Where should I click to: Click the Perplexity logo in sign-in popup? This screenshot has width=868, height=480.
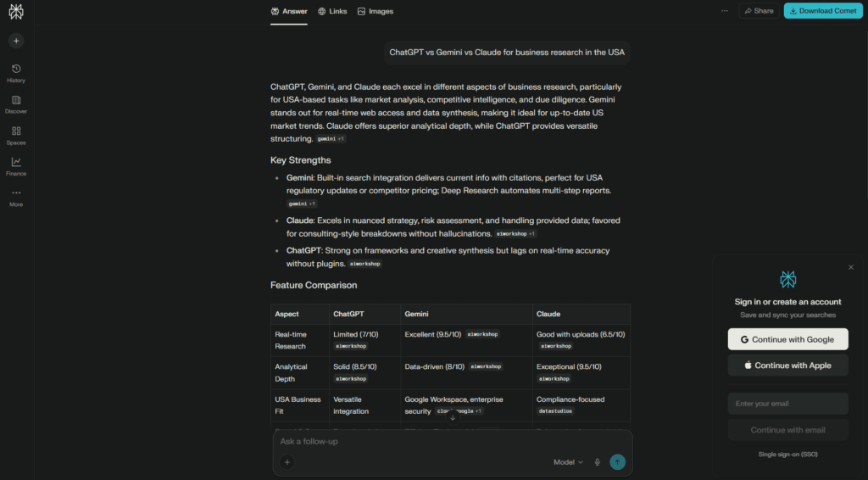[787, 279]
